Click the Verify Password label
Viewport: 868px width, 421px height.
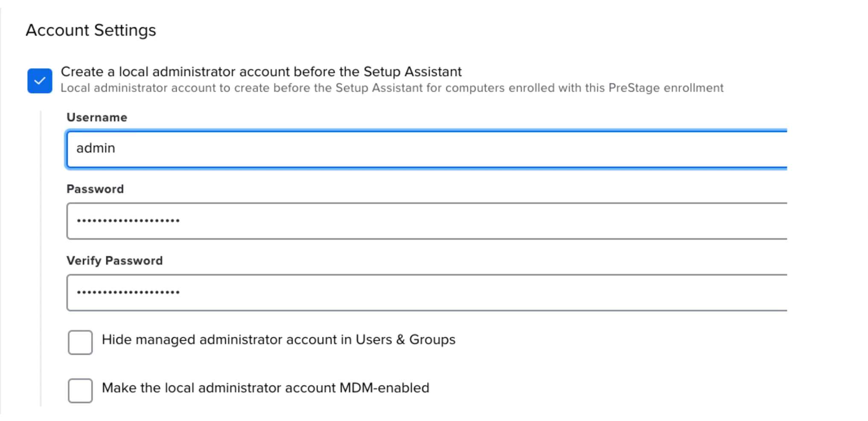point(114,261)
